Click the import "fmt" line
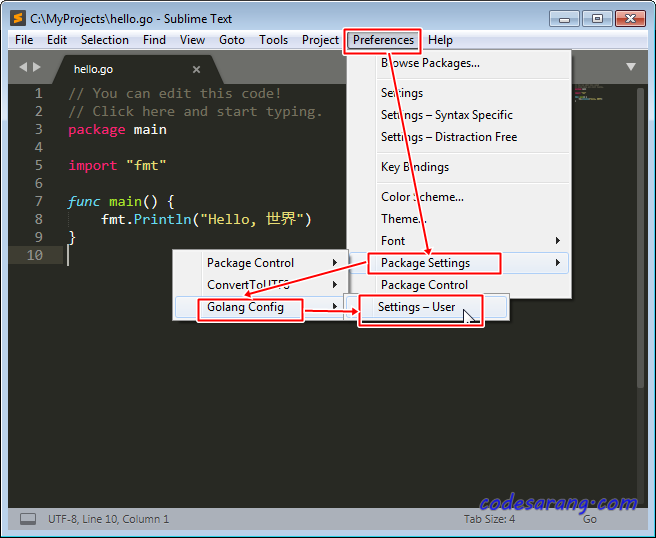 [118, 166]
